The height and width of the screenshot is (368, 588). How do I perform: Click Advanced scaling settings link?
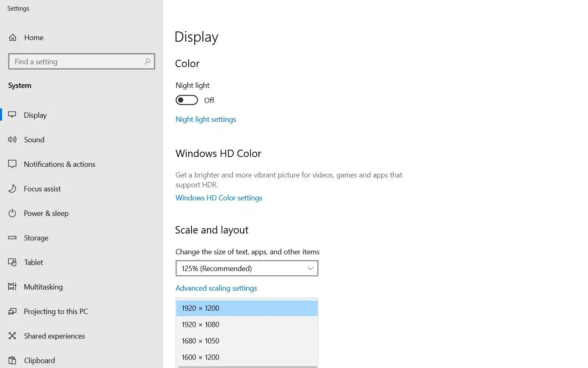[x=216, y=288]
